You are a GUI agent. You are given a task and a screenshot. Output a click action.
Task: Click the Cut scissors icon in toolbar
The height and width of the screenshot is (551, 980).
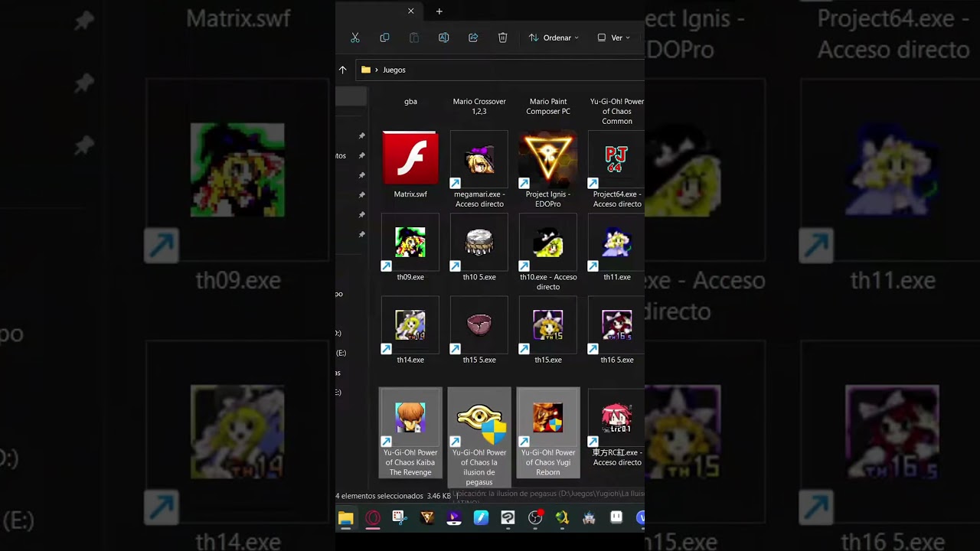[355, 37]
